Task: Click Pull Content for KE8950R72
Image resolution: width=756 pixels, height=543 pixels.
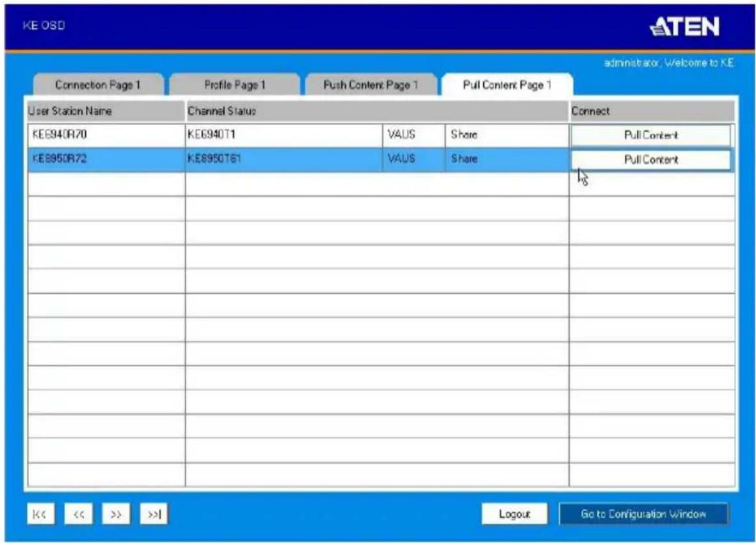Action: pyautogui.click(x=651, y=159)
